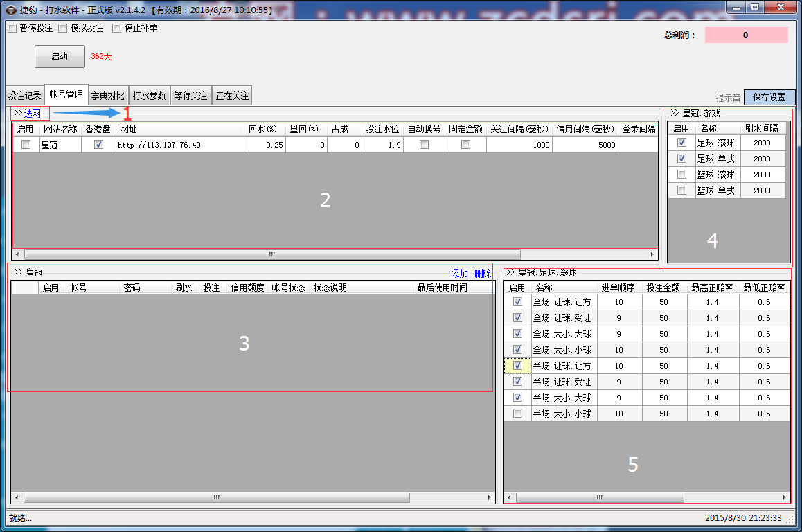The image size is (802, 532).
Task: Collapse the 皇冠.游戏 panel chevron
Action: pyautogui.click(x=674, y=113)
